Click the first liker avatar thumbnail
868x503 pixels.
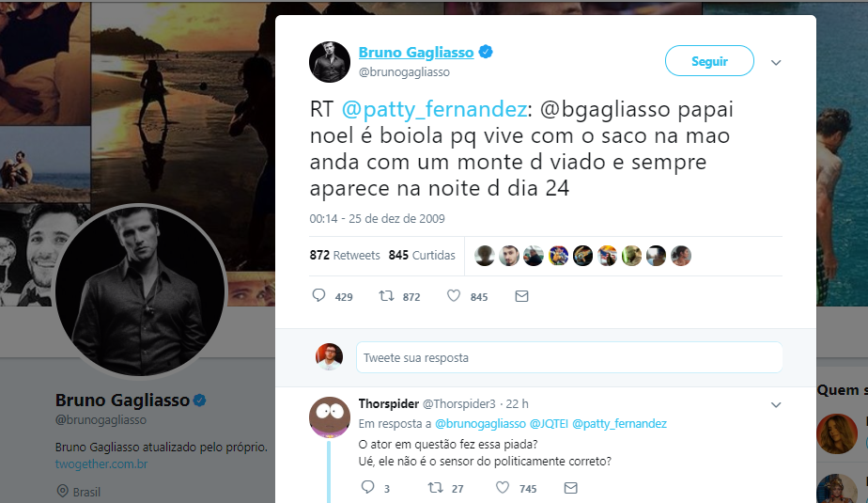click(x=485, y=256)
